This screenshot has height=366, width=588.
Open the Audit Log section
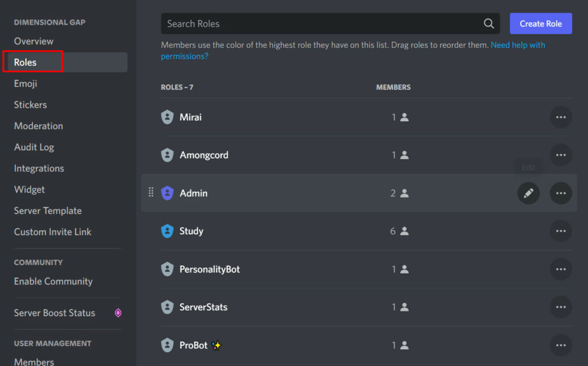click(x=34, y=147)
